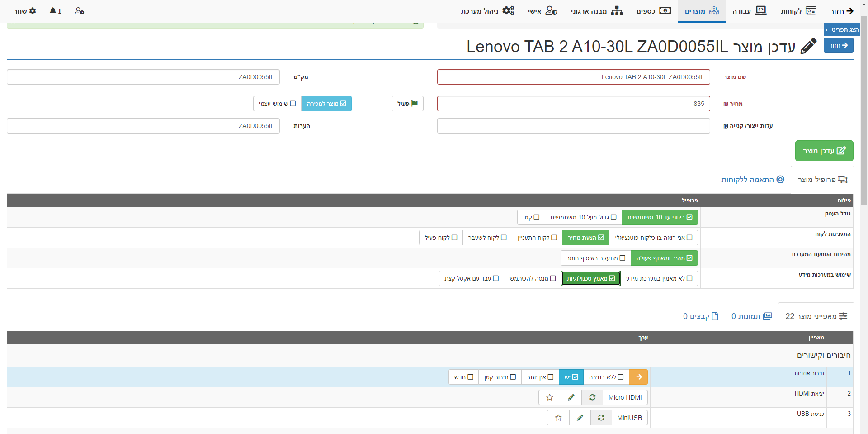The height and width of the screenshot is (434, 868).
Task: Open the אישי personal menu
Action: [x=542, y=11]
